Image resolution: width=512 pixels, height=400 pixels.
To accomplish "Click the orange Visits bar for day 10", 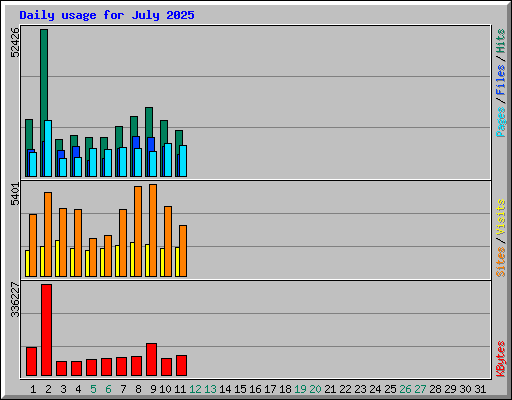I will click(168, 241).
